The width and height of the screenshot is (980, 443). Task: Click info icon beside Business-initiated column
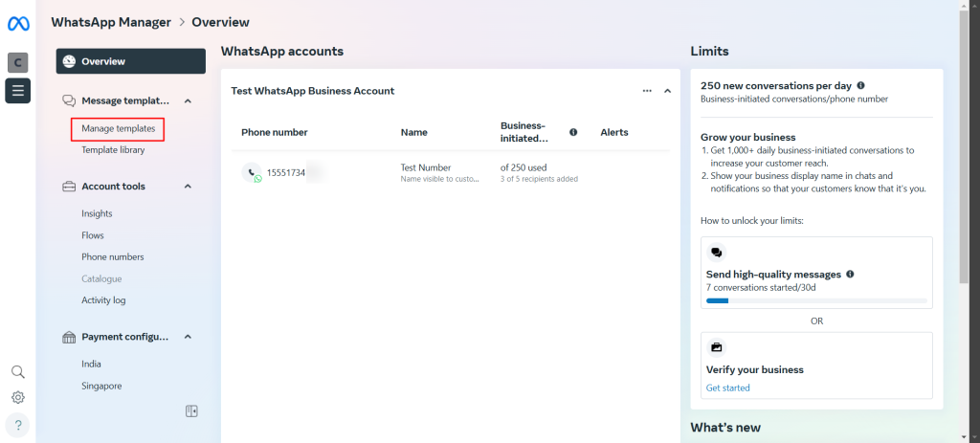click(573, 132)
